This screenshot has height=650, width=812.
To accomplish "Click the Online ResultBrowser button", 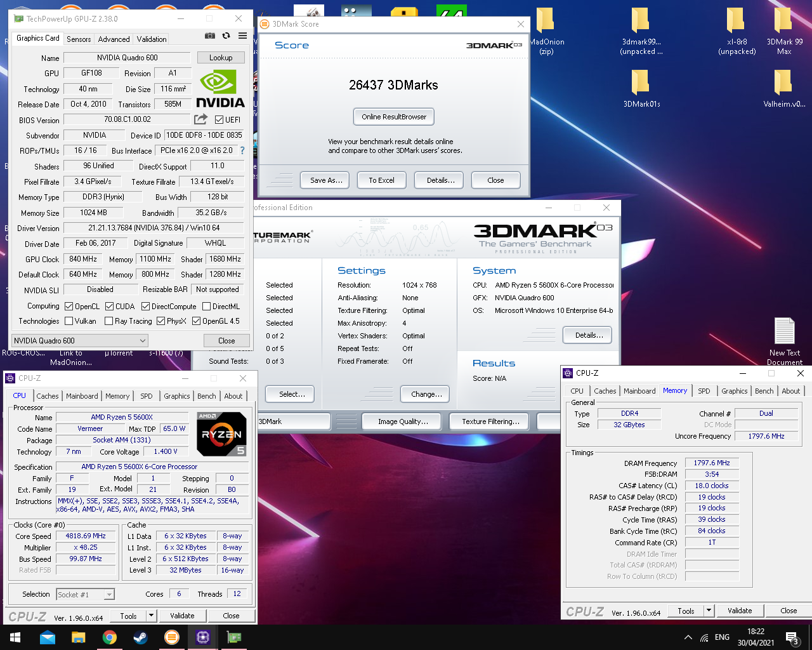I will 394,117.
